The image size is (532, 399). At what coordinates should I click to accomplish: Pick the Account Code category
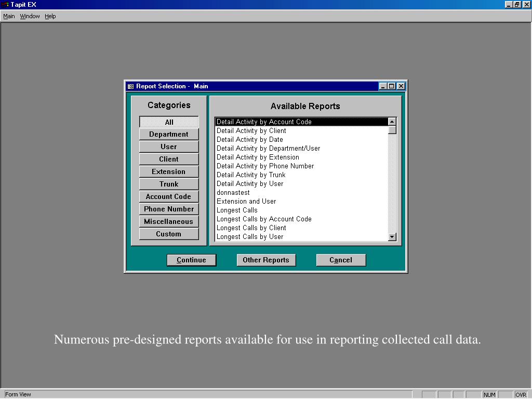click(x=169, y=196)
